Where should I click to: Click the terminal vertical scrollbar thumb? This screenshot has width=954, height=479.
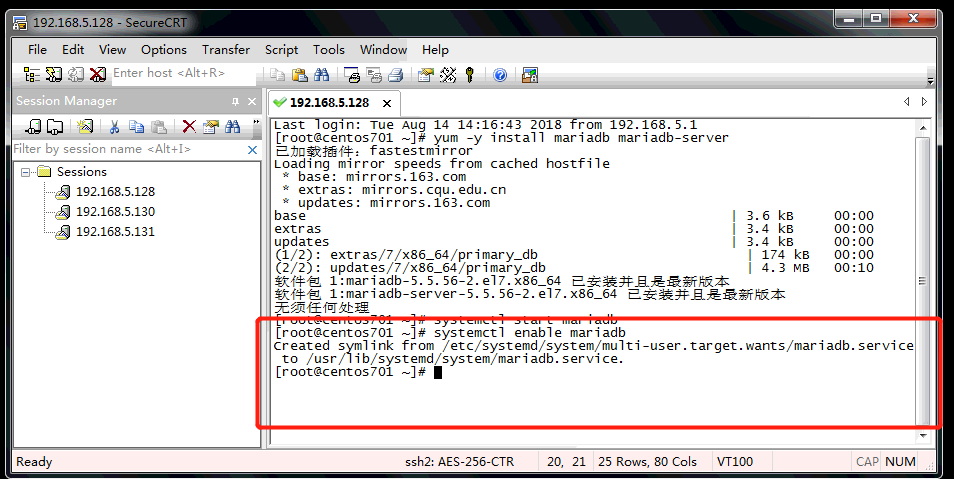(923, 280)
